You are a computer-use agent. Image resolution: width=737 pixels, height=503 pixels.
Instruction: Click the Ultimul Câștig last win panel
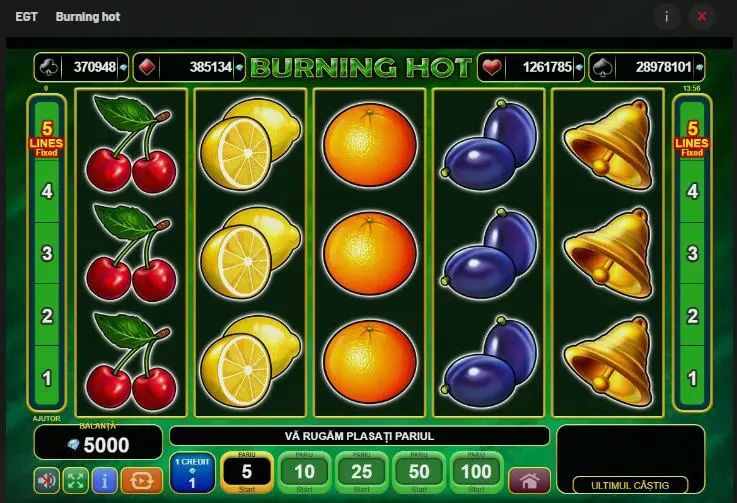[631, 459]
